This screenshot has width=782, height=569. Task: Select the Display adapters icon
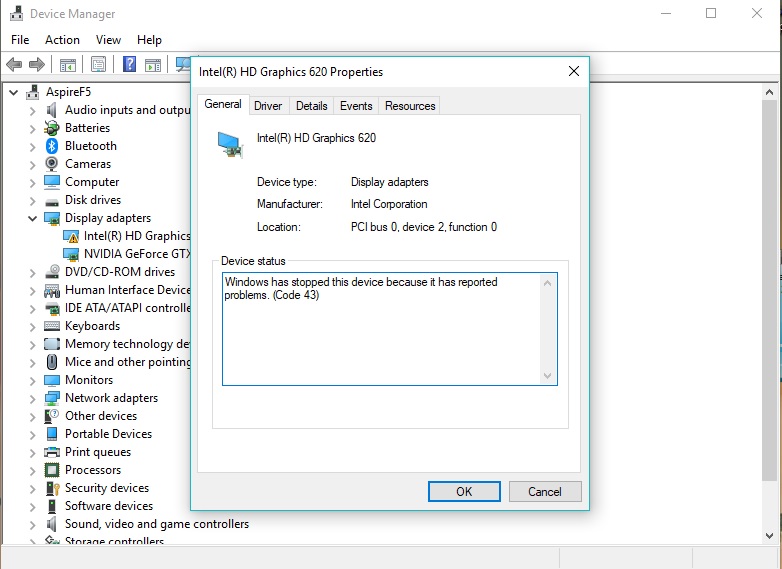coord(52,218)
